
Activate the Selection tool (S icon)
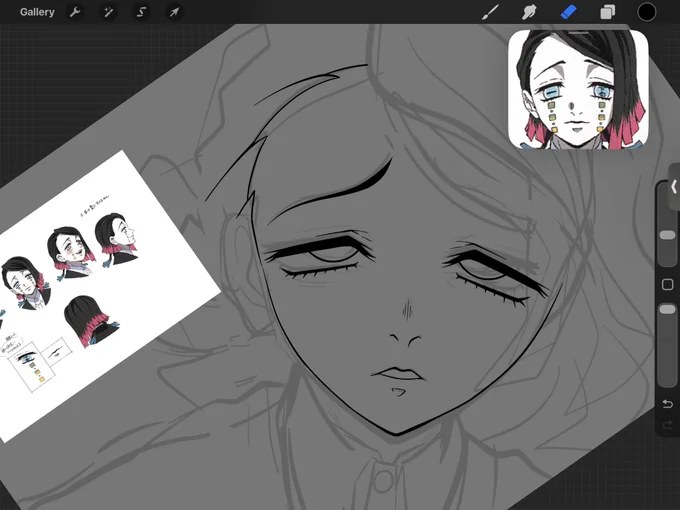coord(141,12)
